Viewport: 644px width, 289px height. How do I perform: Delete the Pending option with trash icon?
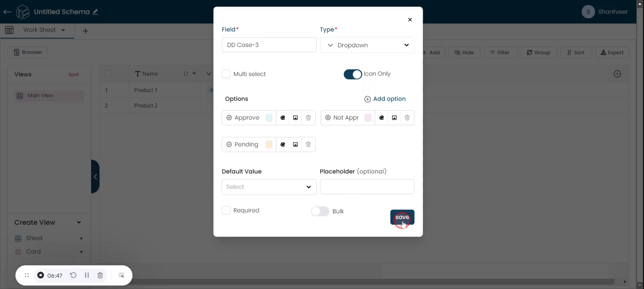308,144
